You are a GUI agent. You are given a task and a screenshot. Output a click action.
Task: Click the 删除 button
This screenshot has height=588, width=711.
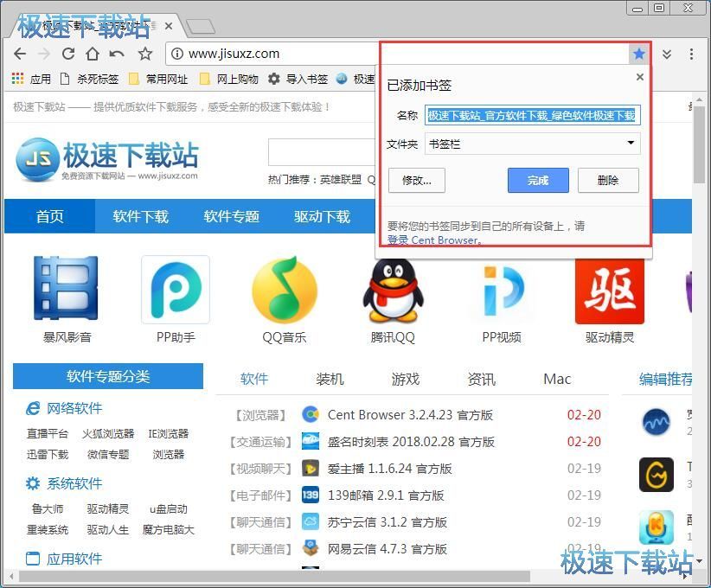[x=608, y=181]
